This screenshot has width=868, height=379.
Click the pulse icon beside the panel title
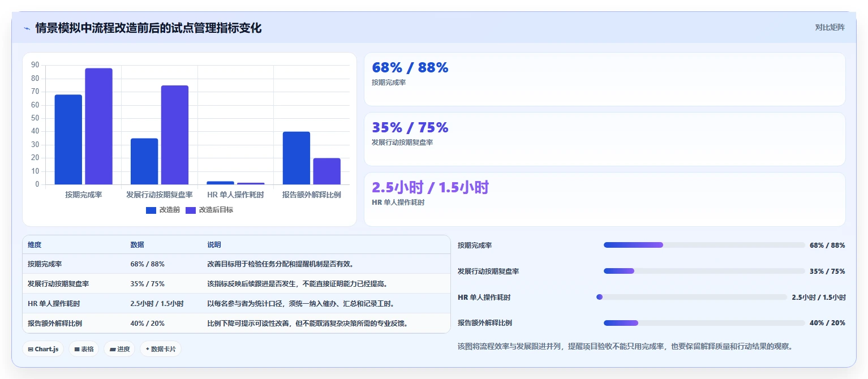click(27, 28)
